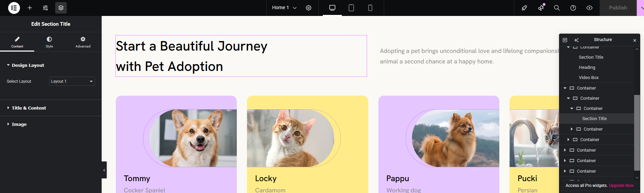The image size is (644, 193).
Task: Switch to mobile responsive view
Action: (x=370, y=8)
